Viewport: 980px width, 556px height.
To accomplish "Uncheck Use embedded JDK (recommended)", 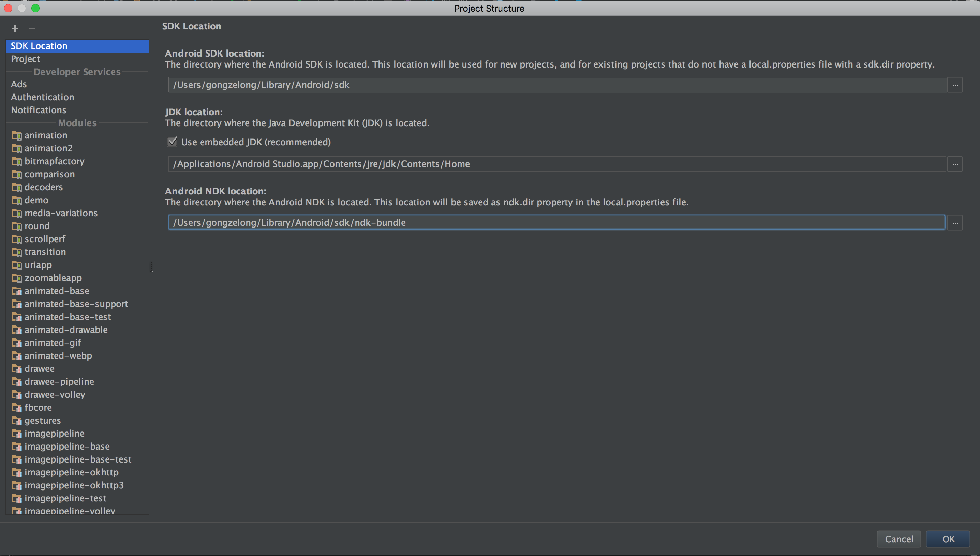I will click(x=172, y=142).
